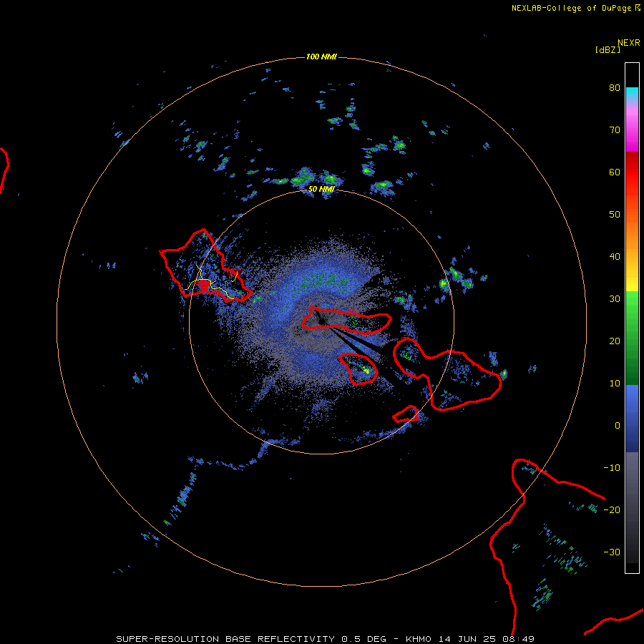Select the 40 value on dBZ scale
Viewport: 644px width, 644px height.
pyautogui.click(x=615, y=257)
